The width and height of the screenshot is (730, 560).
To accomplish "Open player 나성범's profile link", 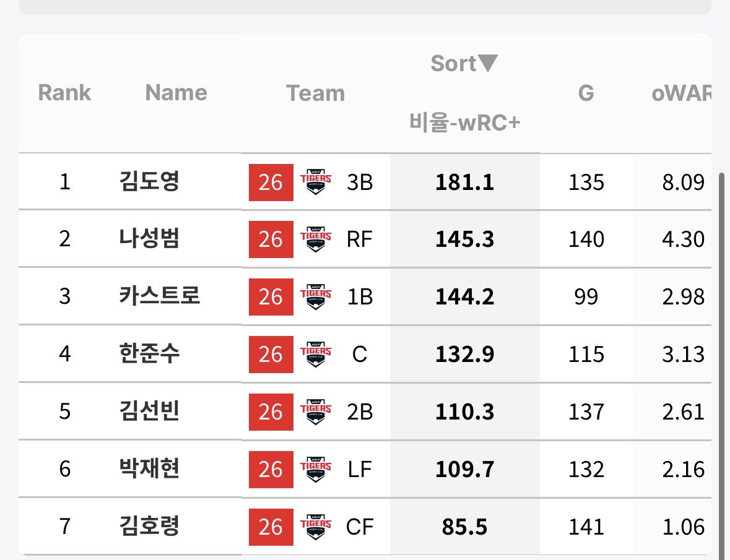I will pos(149,238).
